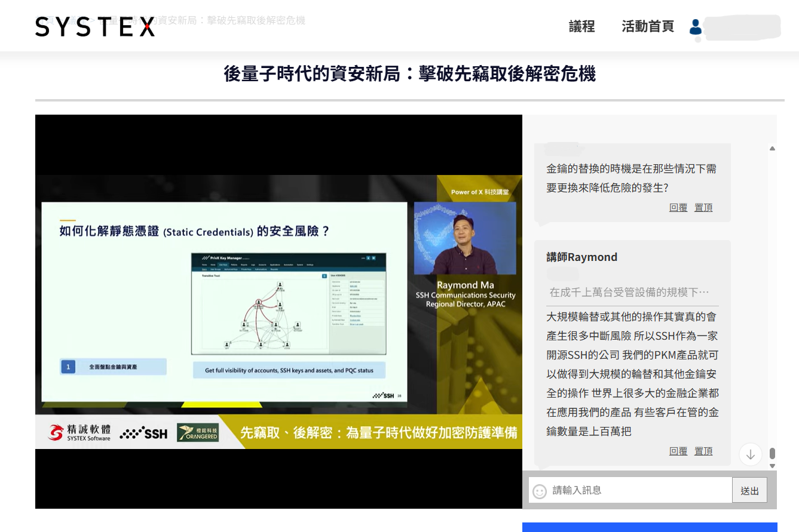Open the user profile icon
Viewport: 799px width, 532px height.
coord(695,27)
